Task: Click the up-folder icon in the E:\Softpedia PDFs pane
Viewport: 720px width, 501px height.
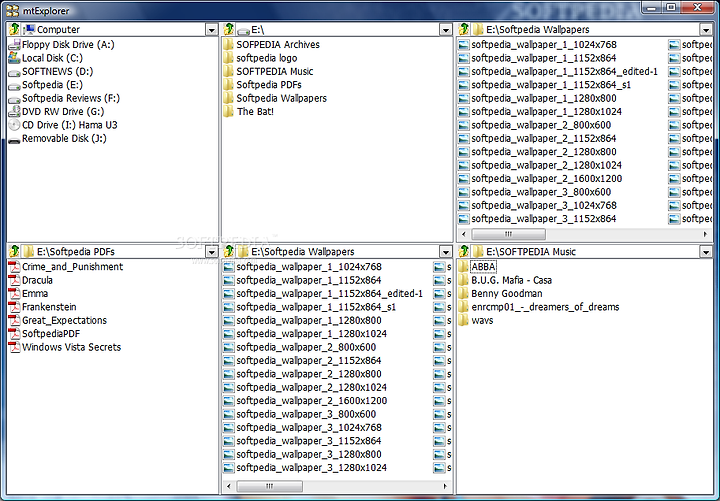Action: [14, 251]
